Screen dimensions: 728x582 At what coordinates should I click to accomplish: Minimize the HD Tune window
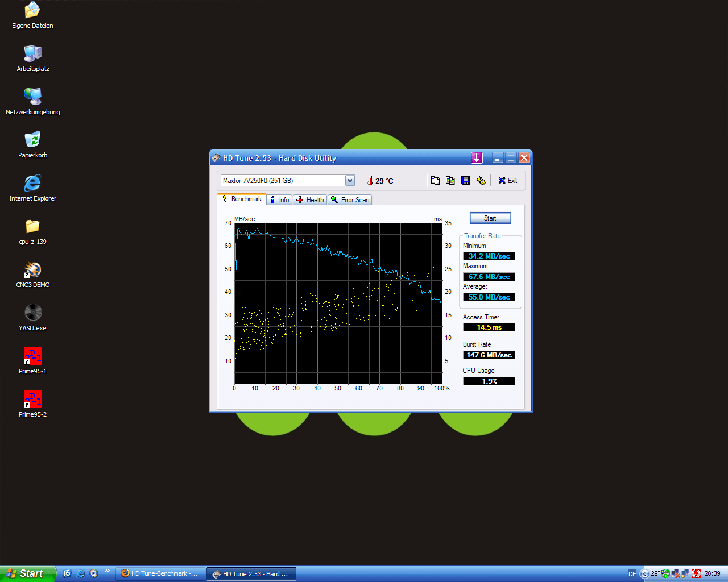pyautogui.click(x=498, y=158)
